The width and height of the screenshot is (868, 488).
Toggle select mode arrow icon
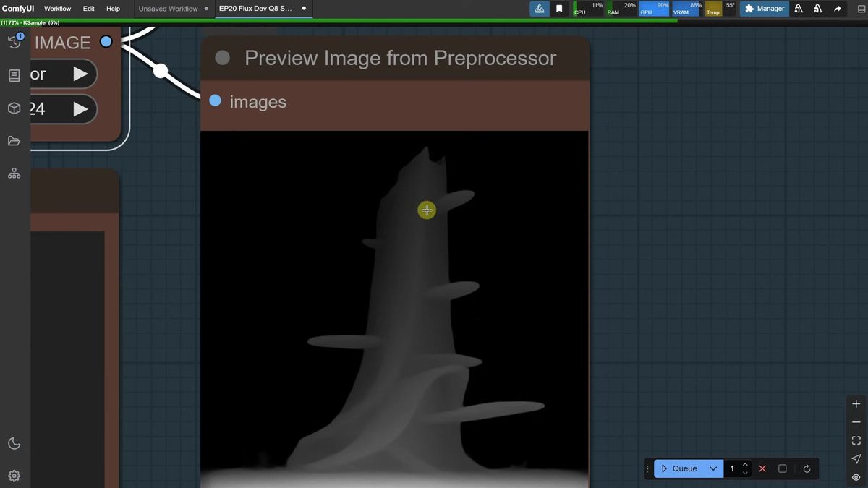click(856, 459)
